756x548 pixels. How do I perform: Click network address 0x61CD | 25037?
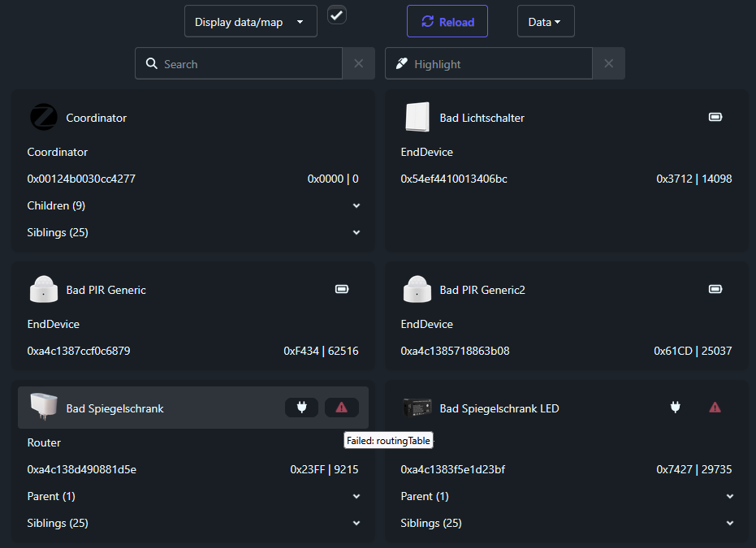click(693, 351)
